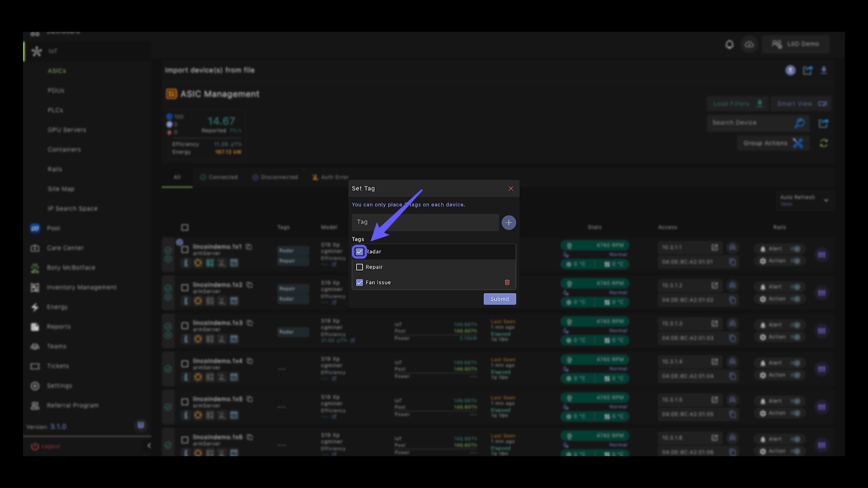
Task: Check the Radar tag checkbox
Action: pos(359,252)
